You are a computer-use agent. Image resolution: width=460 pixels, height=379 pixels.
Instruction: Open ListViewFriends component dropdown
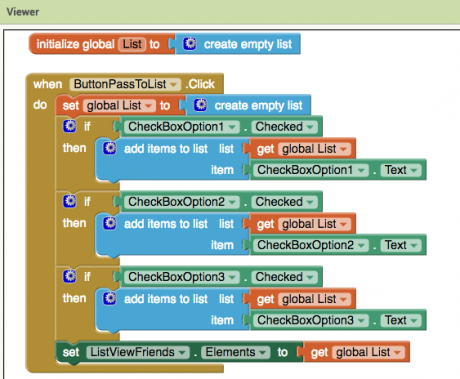pyautogui.click(x=138, y=352)
